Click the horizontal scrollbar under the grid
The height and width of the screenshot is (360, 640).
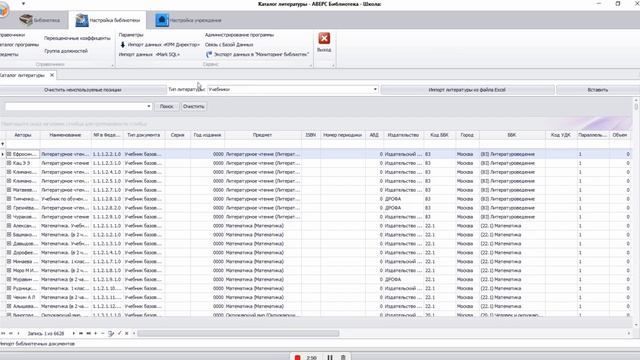pos(238,333)
